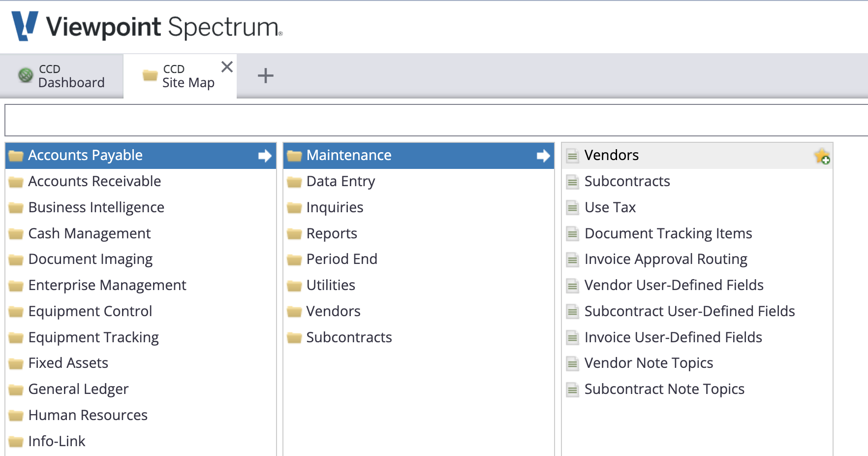This screenshot has width=868, height=456.
Task: Open the Use Tax screen
Action: (x=697, y=207)
